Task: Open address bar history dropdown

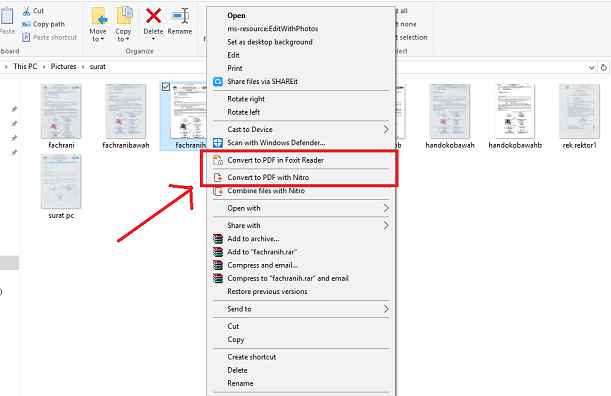Action: tap(591, 67)
